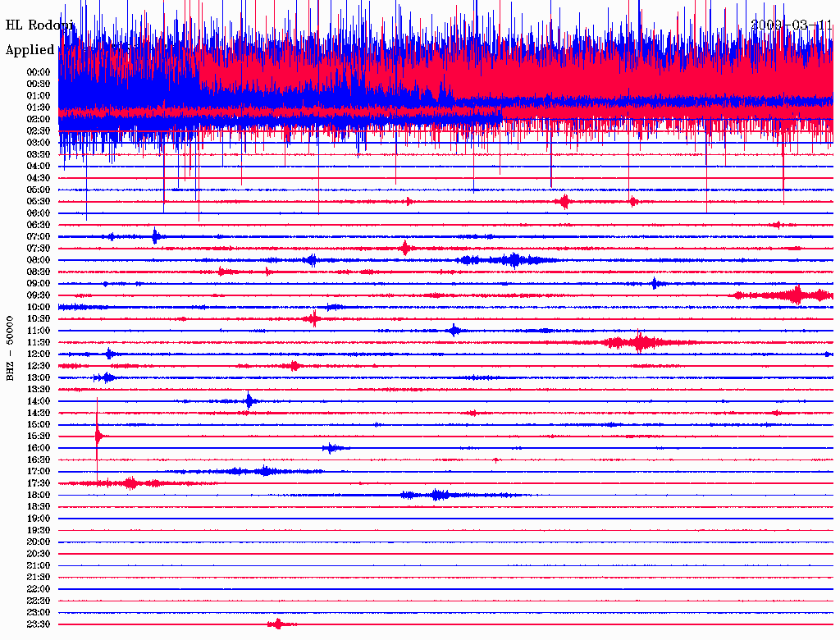Click the 04:30 time label
The image size is (840, 640).
[38, 178]
